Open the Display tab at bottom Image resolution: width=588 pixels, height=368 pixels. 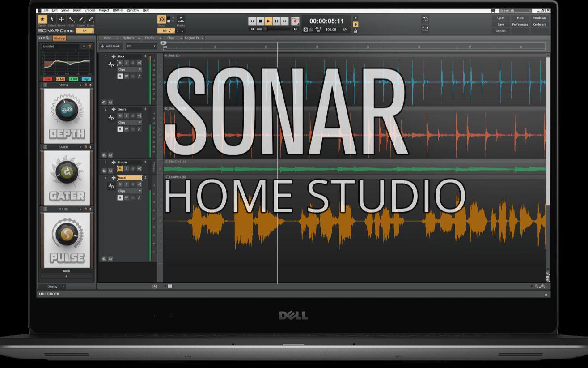tap(52, 287)
